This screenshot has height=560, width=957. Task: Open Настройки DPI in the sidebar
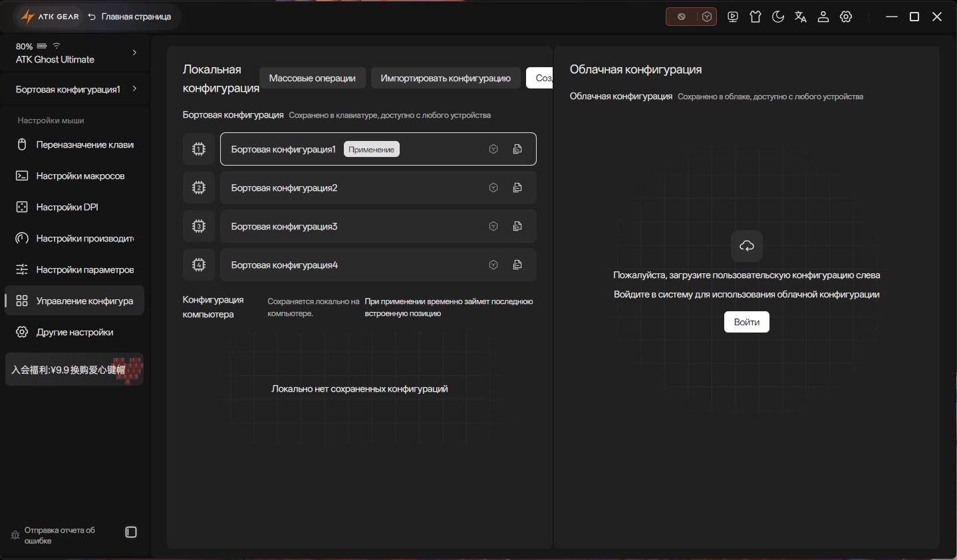click(67, 208)
